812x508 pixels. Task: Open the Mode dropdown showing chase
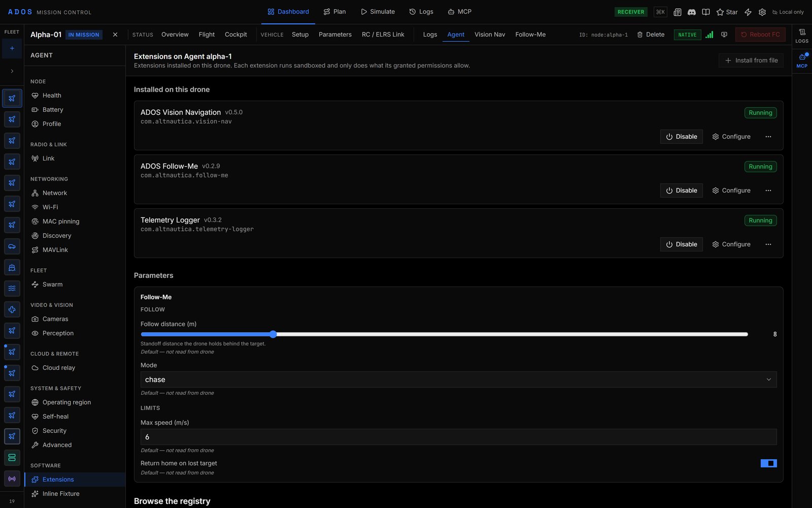point(458,379)
